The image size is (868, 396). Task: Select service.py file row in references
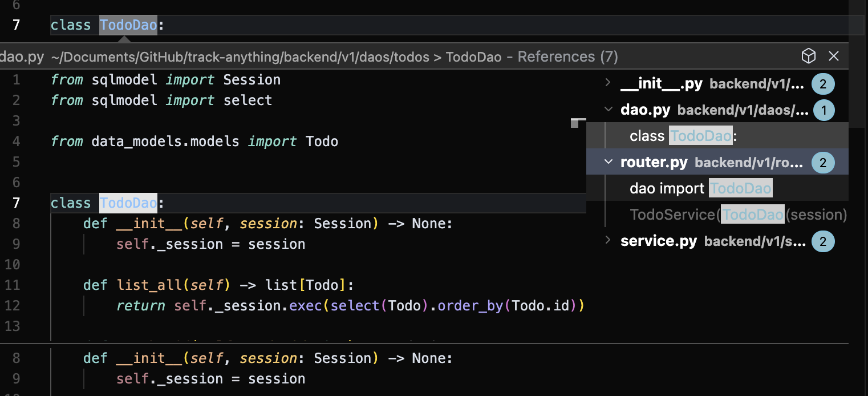coord(717,241)
